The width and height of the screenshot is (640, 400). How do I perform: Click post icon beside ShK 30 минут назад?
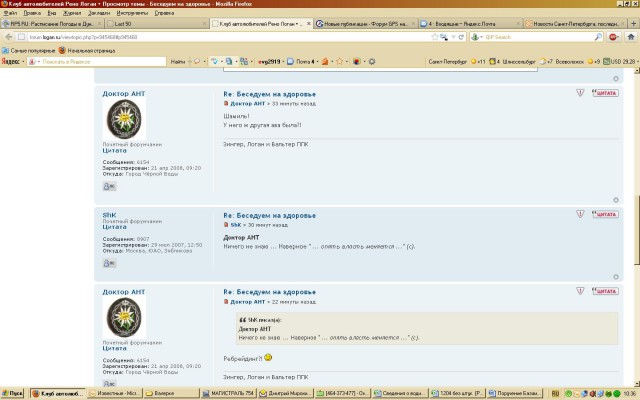[x=226, y=225]
